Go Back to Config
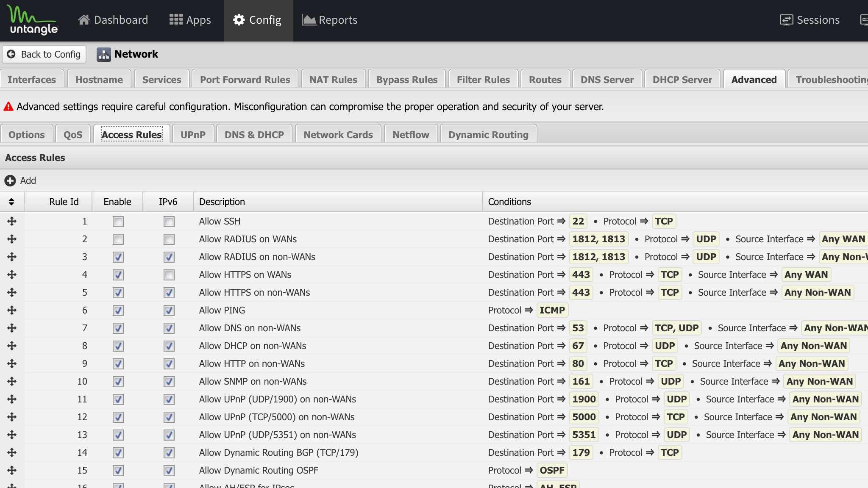Image resolution: width=868 pixels, height=488 pixels. click(x=44, y=54)
